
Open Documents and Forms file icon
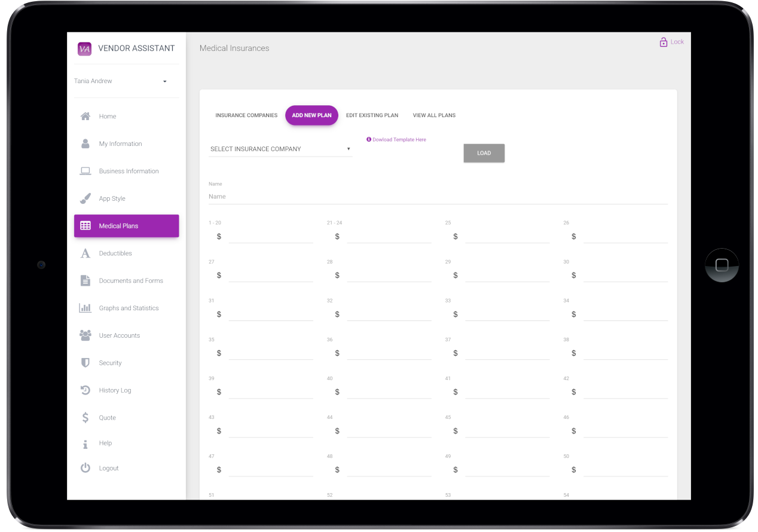point(85,281)
